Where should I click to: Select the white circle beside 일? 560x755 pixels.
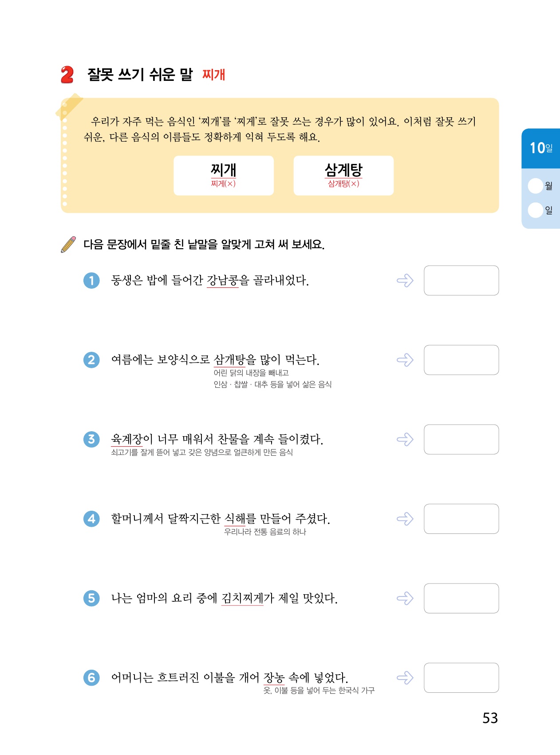click(x=536, y=210)
